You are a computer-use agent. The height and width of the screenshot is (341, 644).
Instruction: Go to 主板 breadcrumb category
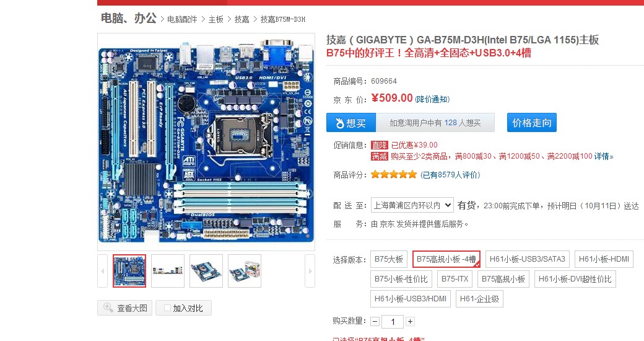pyautogui.click(x=215, y=19)
